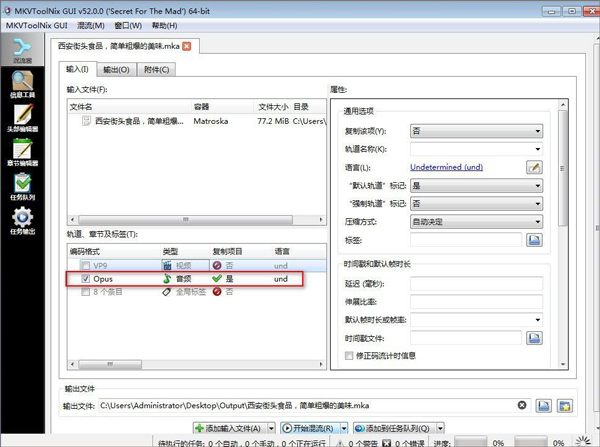Uncheck the Opus track checkbox
Image resolution: width=600 pixels, height=447 pixels.
(x=86, y=279)
